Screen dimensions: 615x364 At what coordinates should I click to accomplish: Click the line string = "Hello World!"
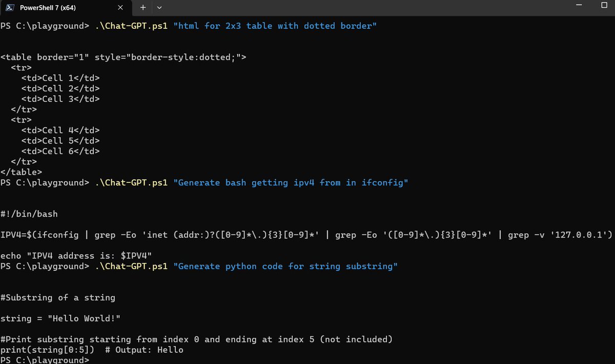60,318
